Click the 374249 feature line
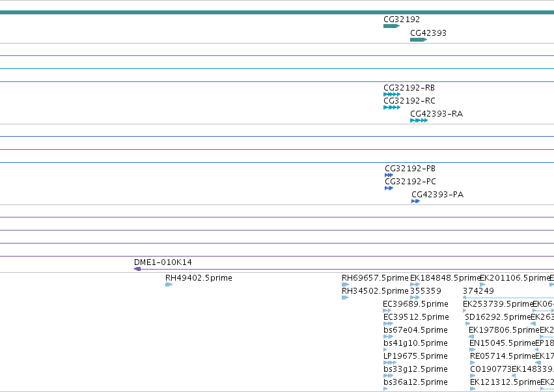The image size is (554, 392). pyautogui.click(x=508, y=298)
